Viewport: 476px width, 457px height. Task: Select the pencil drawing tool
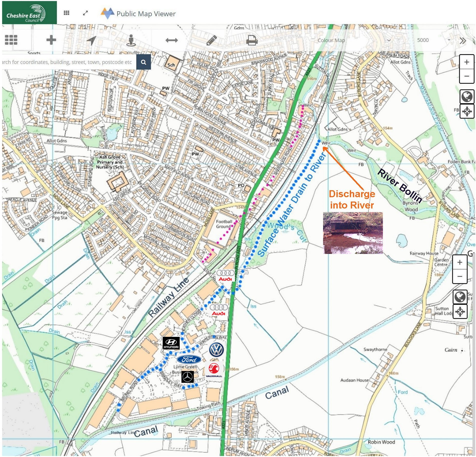click(212, 40)
